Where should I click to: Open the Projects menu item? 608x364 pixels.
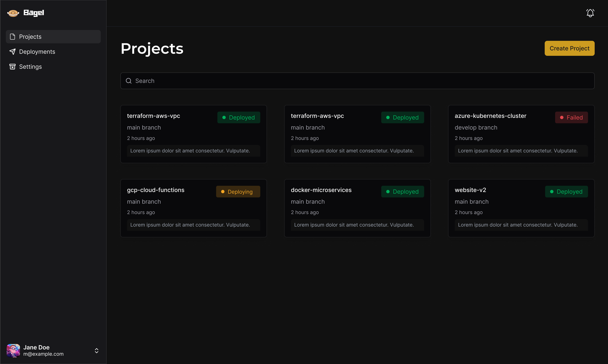tap(53, 37)
